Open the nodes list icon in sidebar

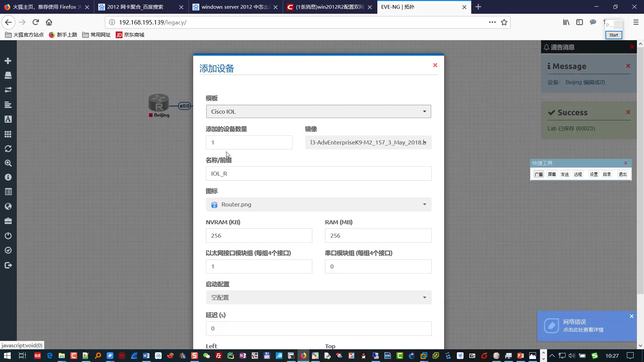8,75
